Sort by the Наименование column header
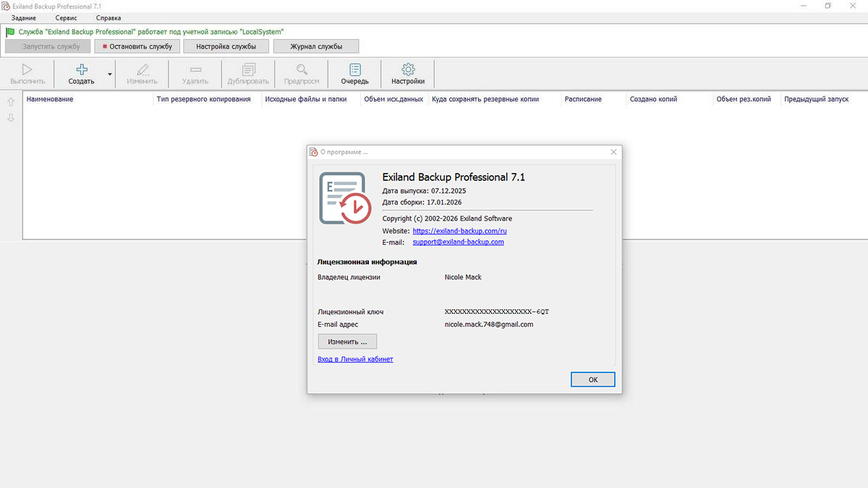The image size is (868, 488). click(88, 99)
